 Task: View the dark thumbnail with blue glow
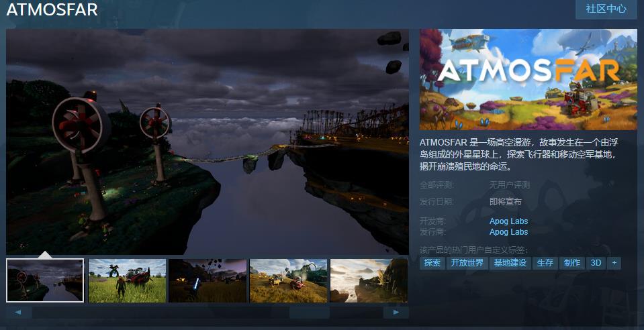point(208,280)
